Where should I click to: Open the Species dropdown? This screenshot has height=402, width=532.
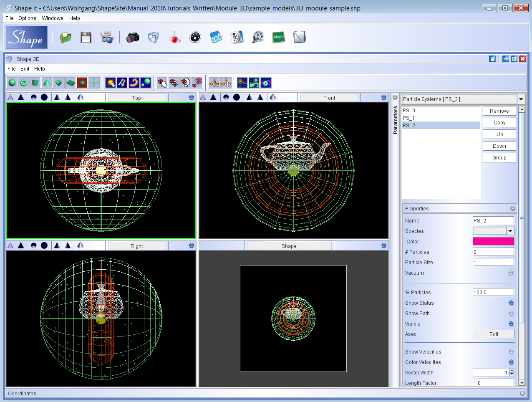pyautogui.click(x=510, y=231)
